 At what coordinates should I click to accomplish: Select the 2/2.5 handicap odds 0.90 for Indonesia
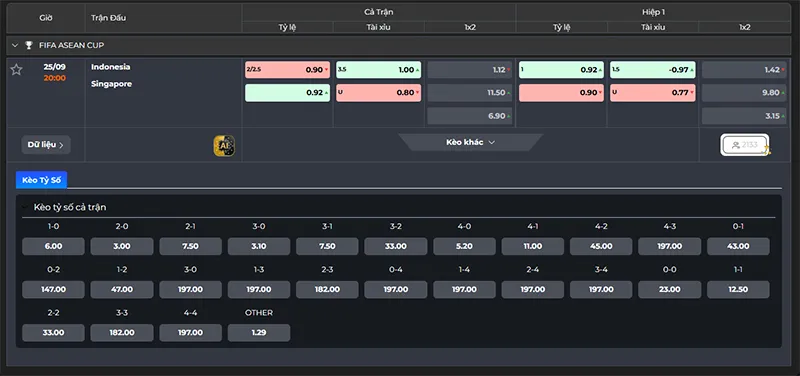(x=287, y=70)
